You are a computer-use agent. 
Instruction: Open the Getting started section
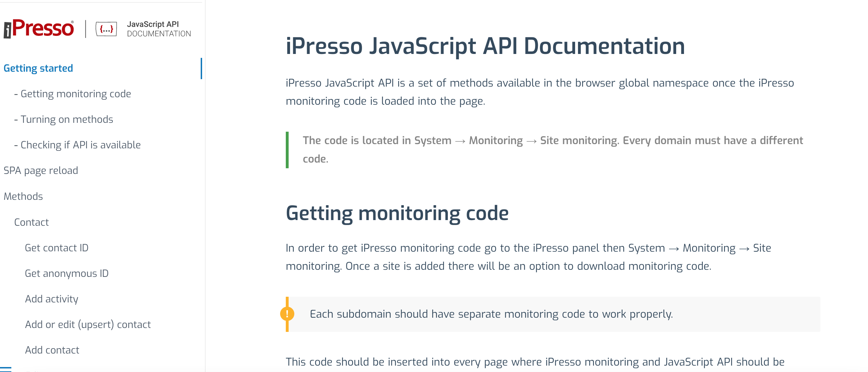pyautogui.click(x=38, y=68)
